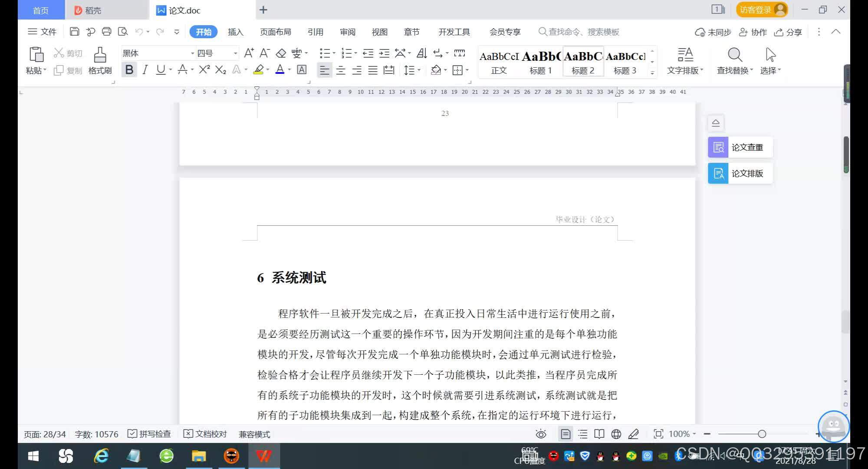Click the Save icon in quick toolbar
Screen dimensions: 868x469
coord(74,32)
